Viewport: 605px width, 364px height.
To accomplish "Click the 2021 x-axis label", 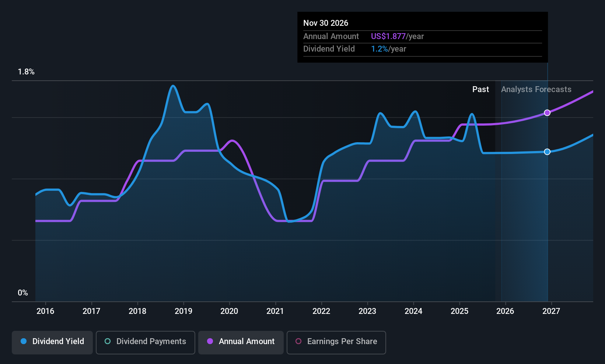I will point(275,311).
